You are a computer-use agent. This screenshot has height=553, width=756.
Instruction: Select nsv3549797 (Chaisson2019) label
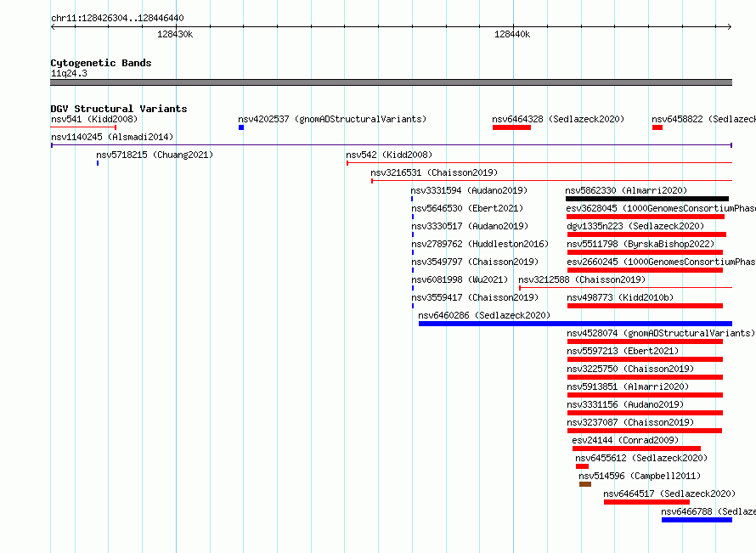[475, 262]
